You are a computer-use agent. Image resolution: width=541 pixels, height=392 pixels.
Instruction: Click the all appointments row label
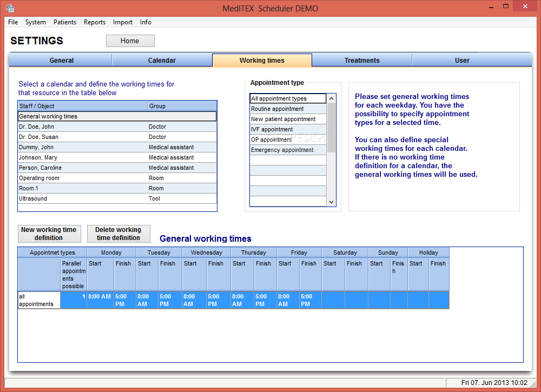tap(39, 300)
